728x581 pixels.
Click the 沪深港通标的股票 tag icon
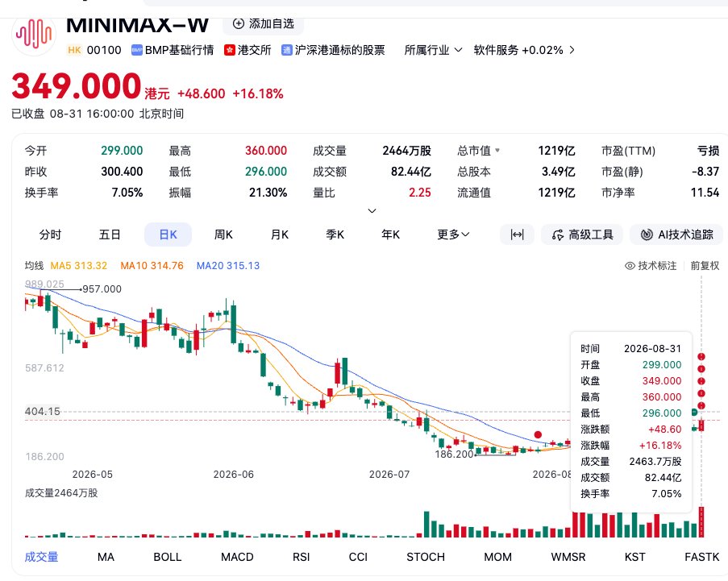point(286,50)
